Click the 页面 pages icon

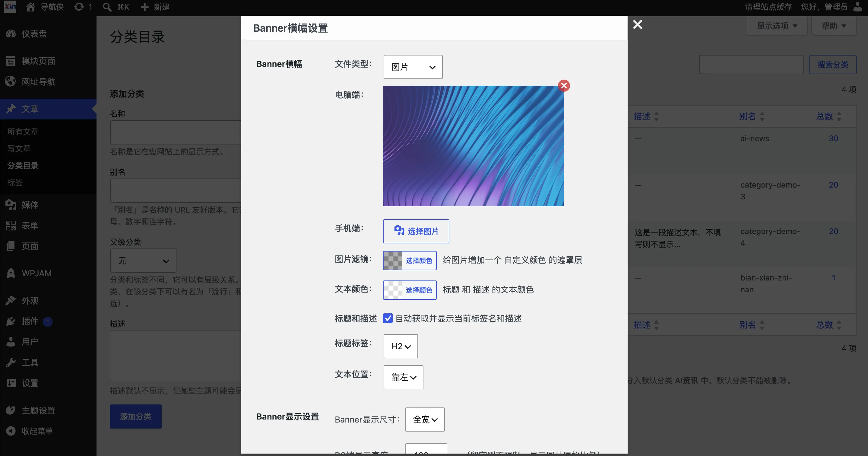11,246
